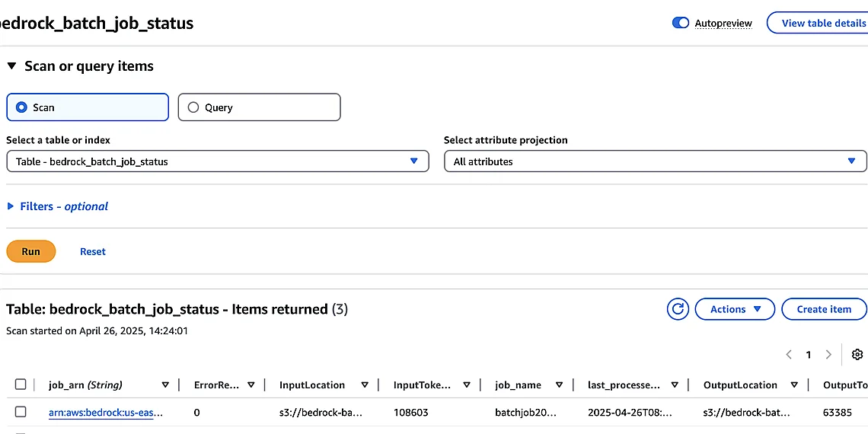Screen dimensions: 868x434
Task: Refresh the items returned table
Action: 678,309
